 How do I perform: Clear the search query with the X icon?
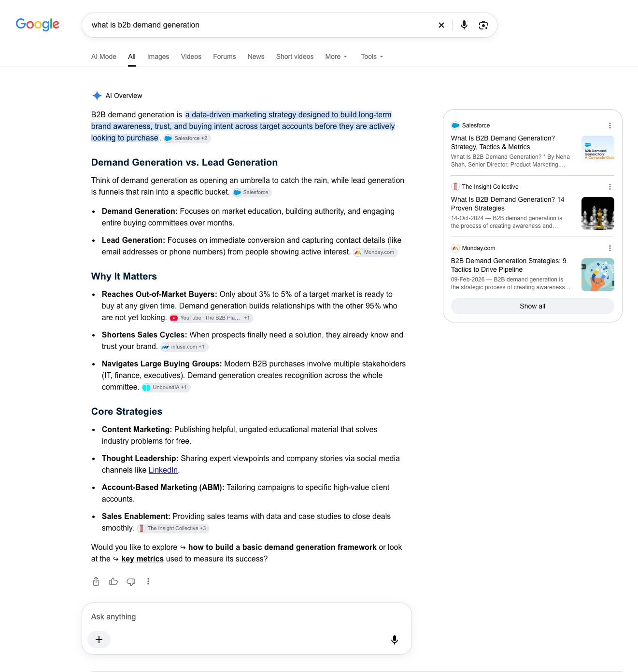pyautogui.click(x=441, y=25)
